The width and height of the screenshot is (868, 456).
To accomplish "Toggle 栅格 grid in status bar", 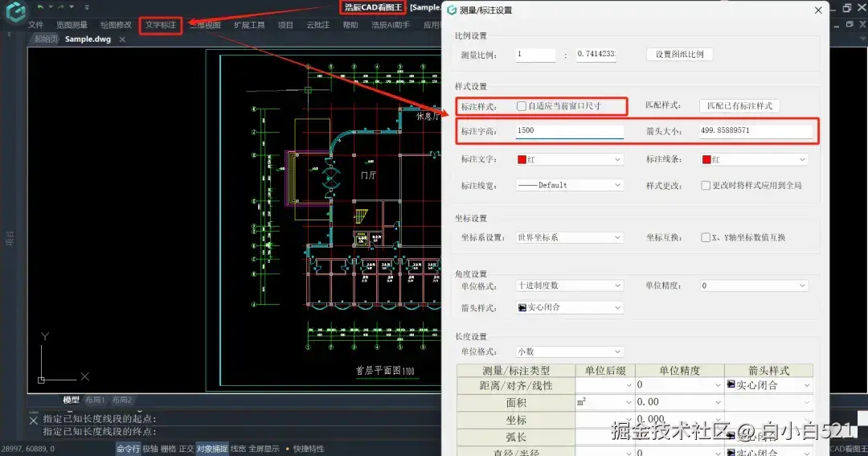I will pos(168,449).
